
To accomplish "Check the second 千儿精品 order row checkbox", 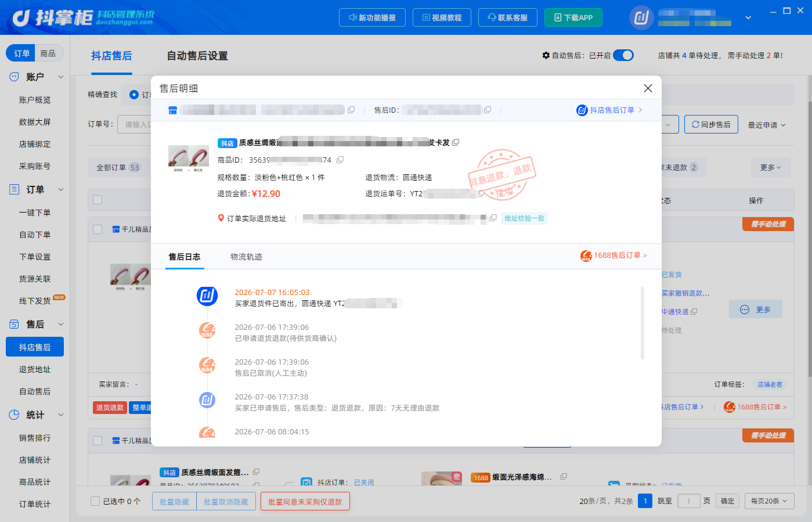I will click(x=98, y=441).
